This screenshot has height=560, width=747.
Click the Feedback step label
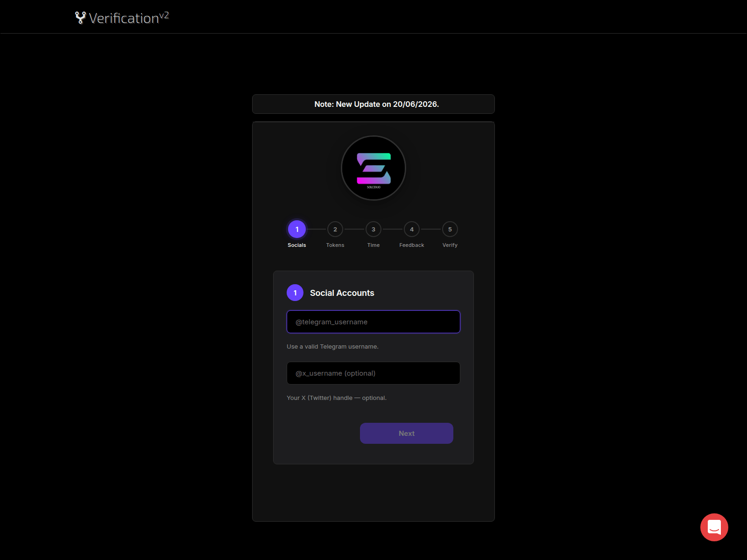coord(411,245)
